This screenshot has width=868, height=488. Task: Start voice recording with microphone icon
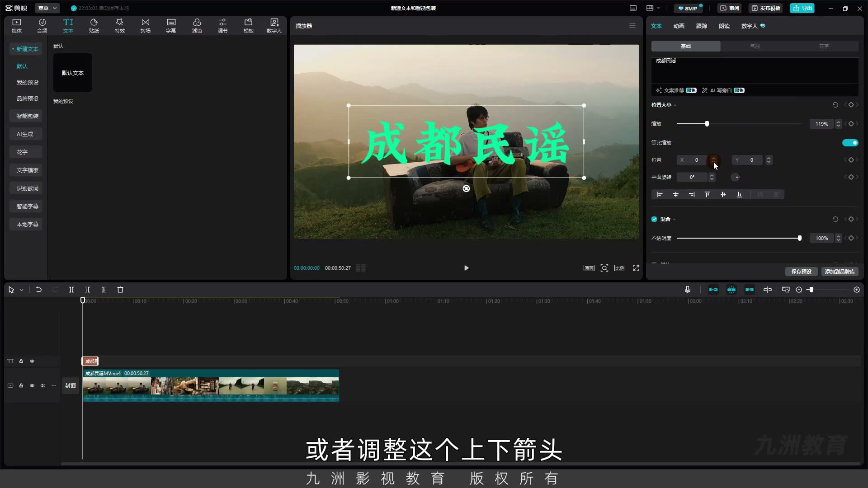[x=688, y=290]
